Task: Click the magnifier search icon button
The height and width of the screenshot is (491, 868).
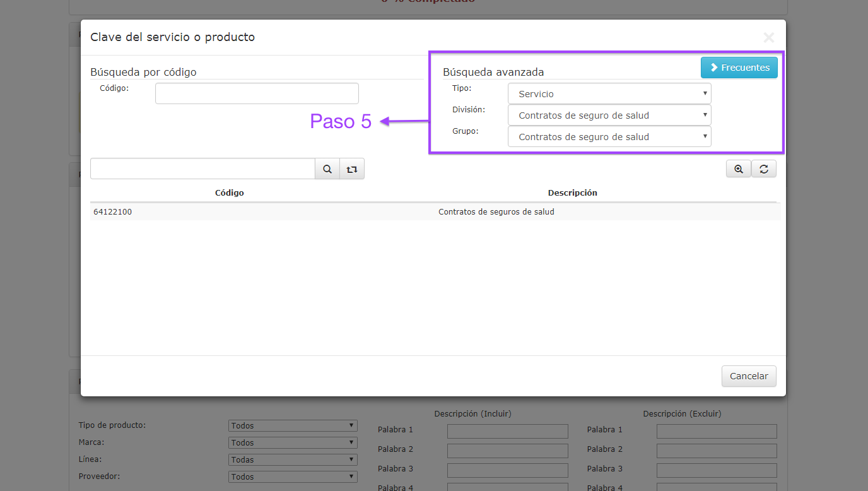Action: pyautogui.click(x=327, y=169)
